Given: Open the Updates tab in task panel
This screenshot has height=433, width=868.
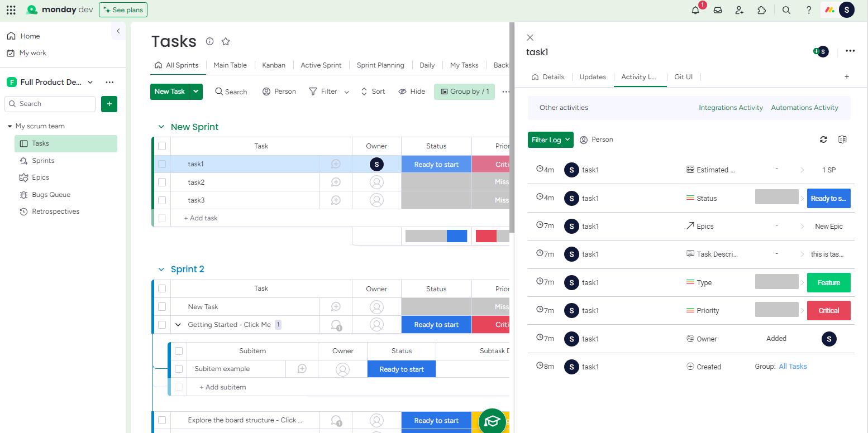Looking at the screenshot, I should [x=593, y=77].
